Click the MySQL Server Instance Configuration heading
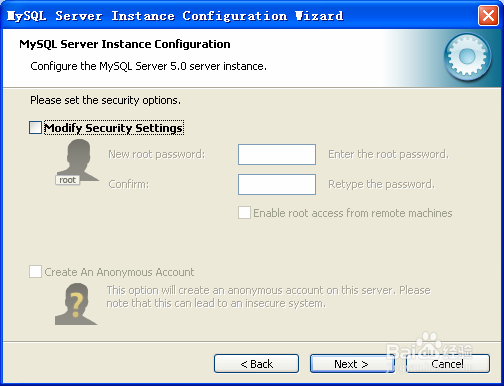The height and width of the screenshot is (386, 504). tap(125, 44)
